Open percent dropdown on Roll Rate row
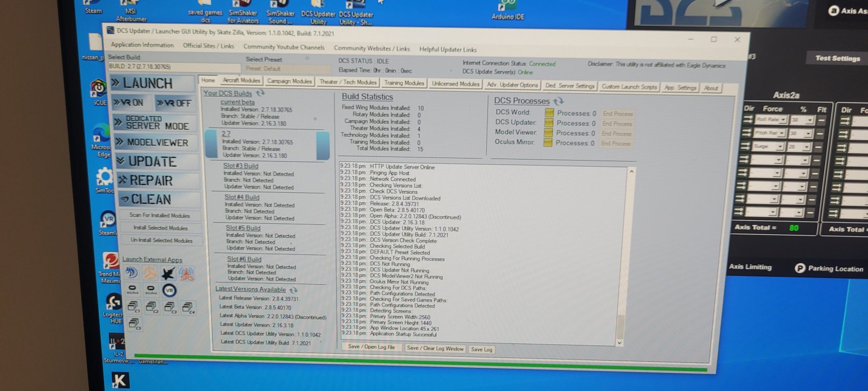 click(802, 120)
